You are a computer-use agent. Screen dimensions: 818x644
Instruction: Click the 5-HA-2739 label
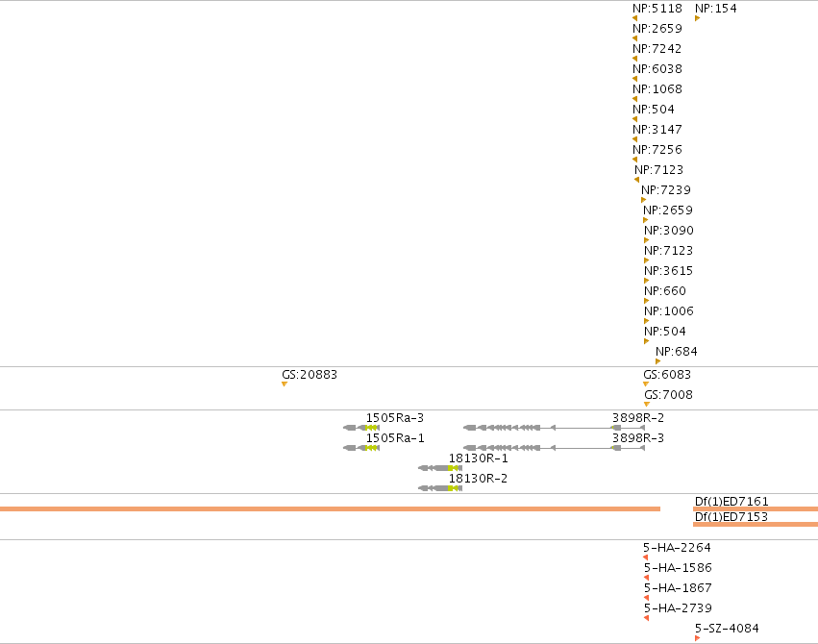678,608
